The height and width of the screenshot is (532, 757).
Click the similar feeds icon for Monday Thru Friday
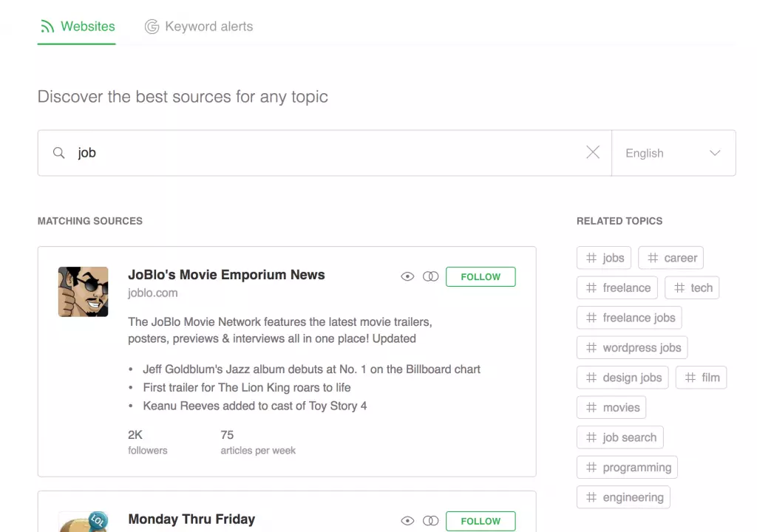pyautogui.click(x=431, y=521)
